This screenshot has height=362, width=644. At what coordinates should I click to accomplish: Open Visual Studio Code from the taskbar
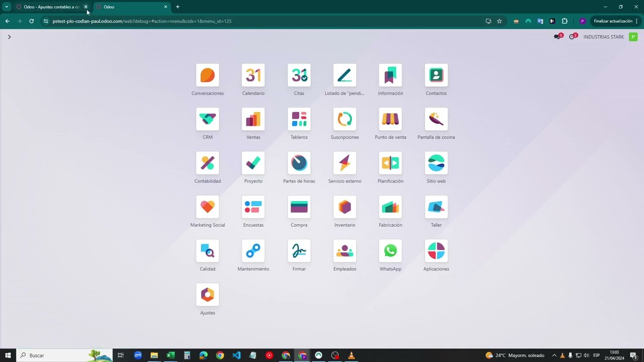[x=236, y=355]
